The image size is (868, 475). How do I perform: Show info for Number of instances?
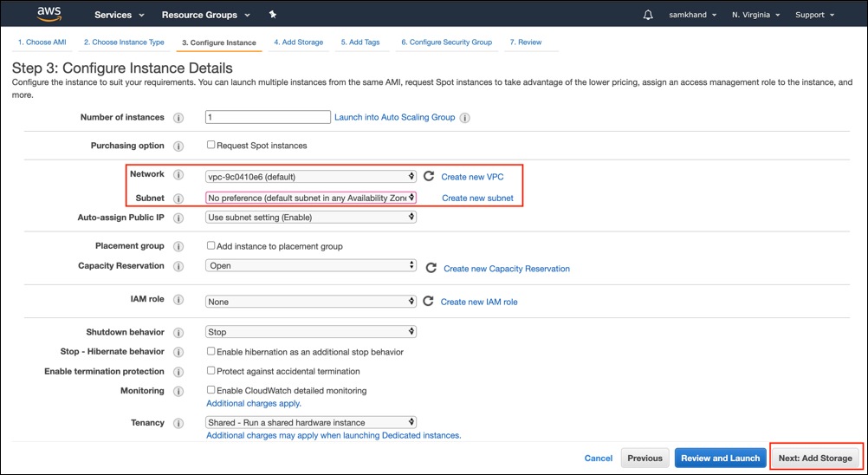click(x=178, y=118)
